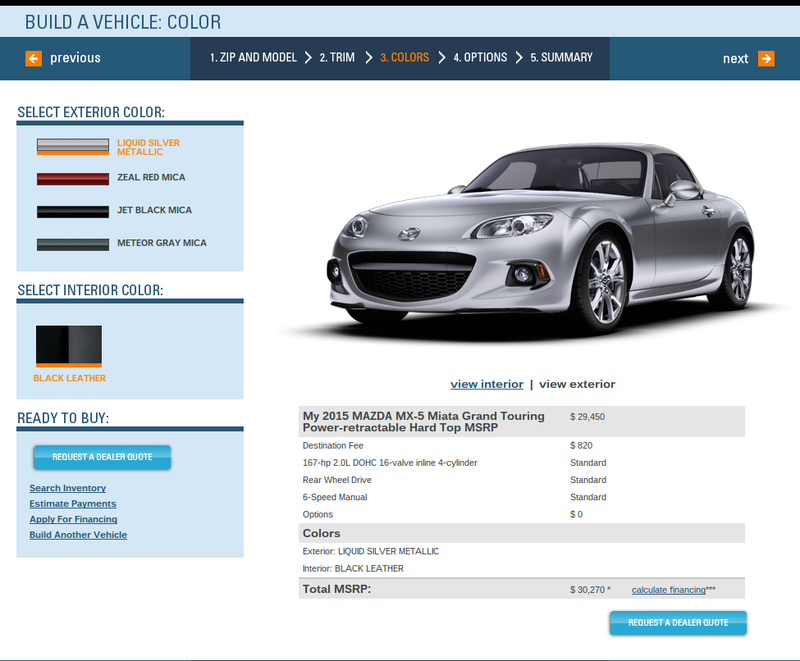Click the Liquid Silver Metallic label
The image size is (800, 661).
(148, 147)
